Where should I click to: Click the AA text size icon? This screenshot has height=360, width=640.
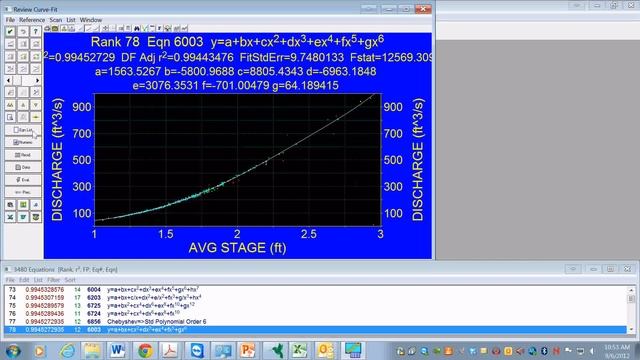[10, 105]
